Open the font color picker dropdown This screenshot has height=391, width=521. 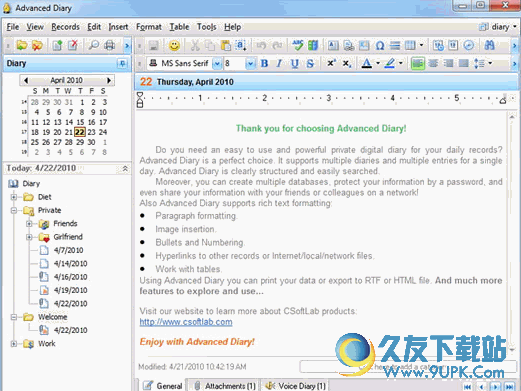pos(378,63)
